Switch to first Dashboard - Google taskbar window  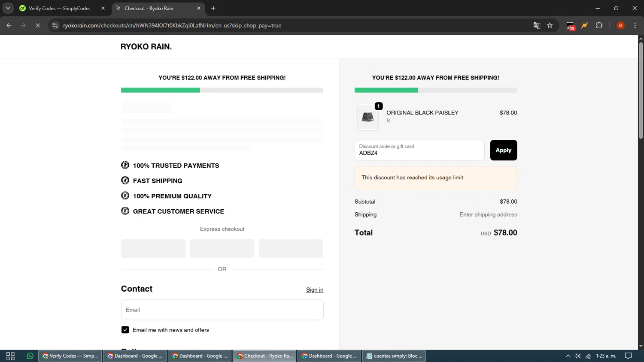click(135, 356)
